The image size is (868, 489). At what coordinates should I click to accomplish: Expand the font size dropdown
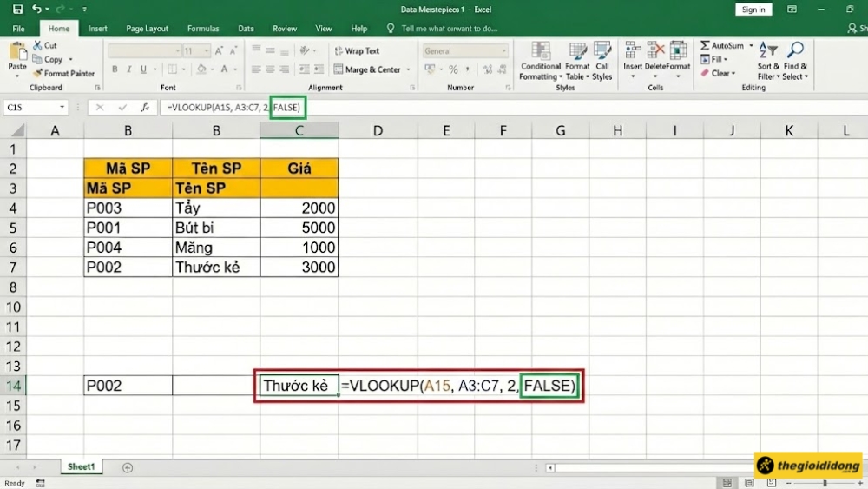click(207, 51)
